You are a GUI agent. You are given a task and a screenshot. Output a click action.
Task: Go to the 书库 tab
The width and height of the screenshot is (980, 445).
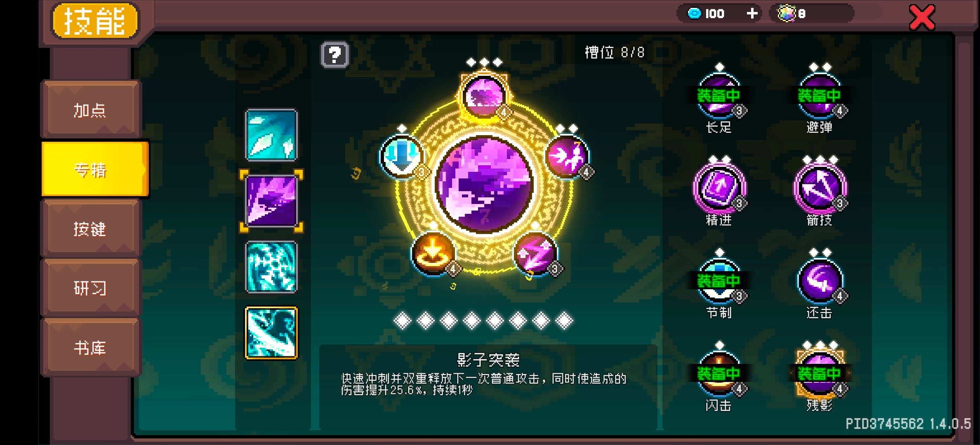(91, 347)
